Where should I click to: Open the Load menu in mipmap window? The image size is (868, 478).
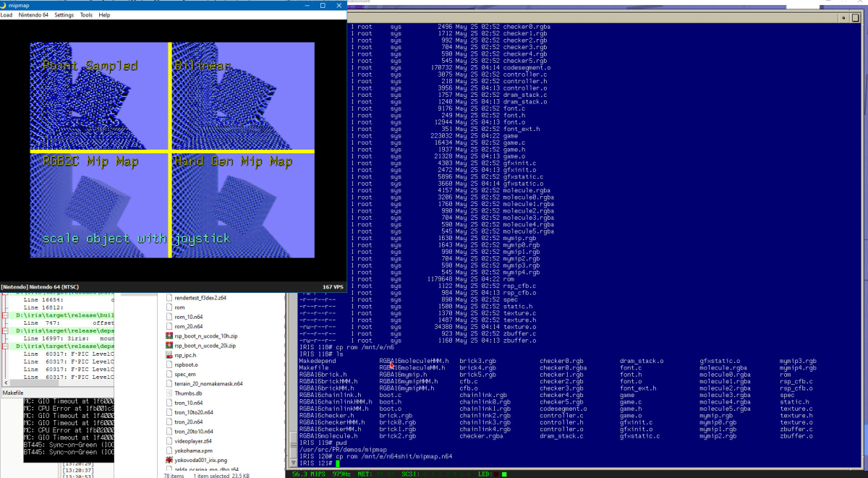tap(6, 14)
